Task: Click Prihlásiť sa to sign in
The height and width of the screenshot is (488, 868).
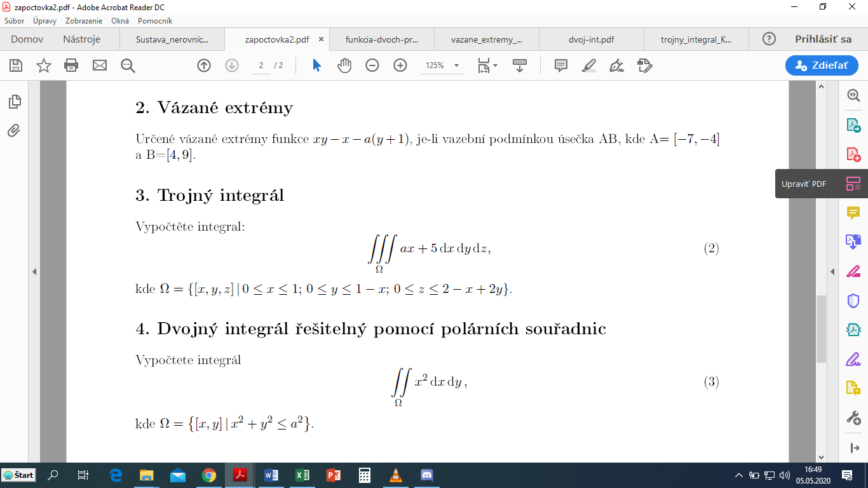Action: coord(823,39)
